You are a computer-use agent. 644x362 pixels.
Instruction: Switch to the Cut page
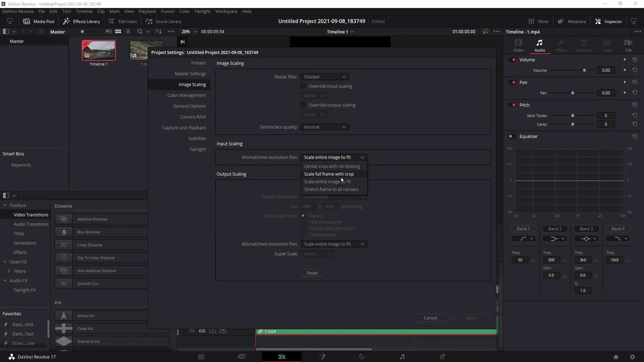click(x=241, y=357)
